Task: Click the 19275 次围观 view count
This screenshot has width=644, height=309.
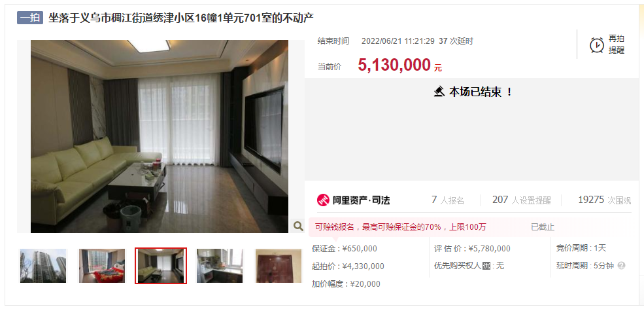Action: pos(604,200)
